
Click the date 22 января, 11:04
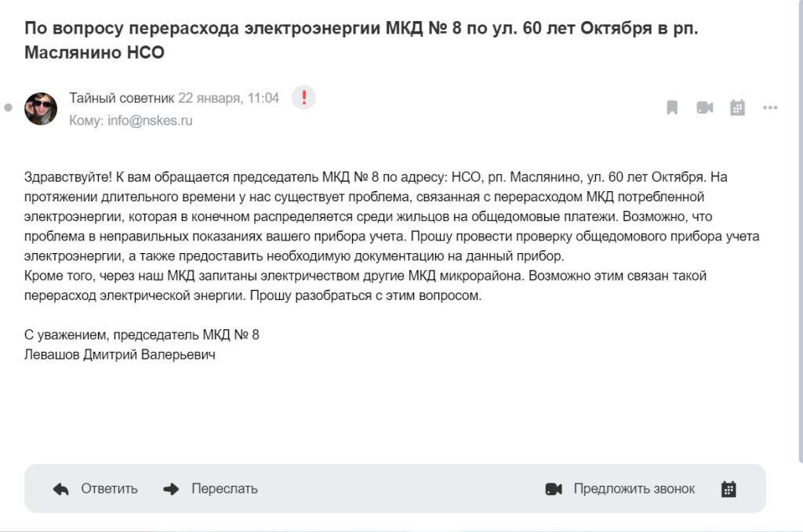click(x=229, y=99)
